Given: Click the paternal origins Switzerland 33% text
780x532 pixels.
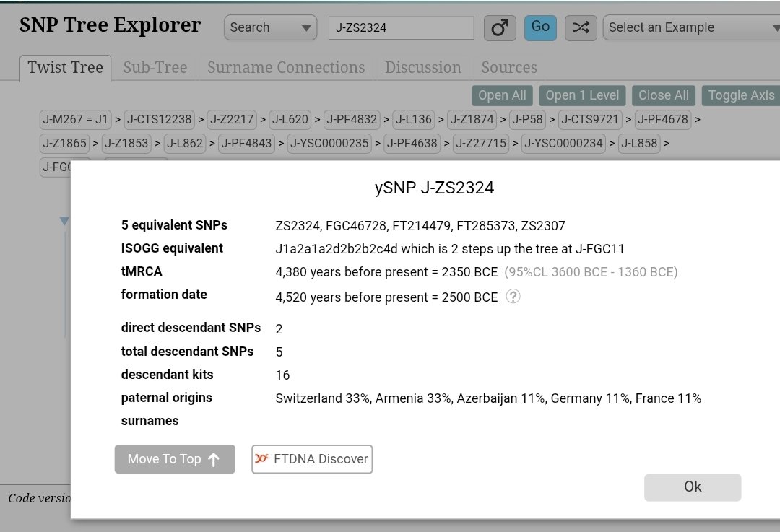Looking at the screenshot, I should (x=488, y=398).
